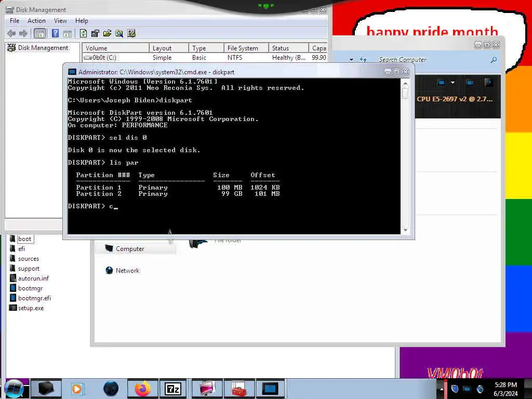Select the bootmgr file in file list
Viewport: 532px width, 399px height.
(x=26, y=288)
